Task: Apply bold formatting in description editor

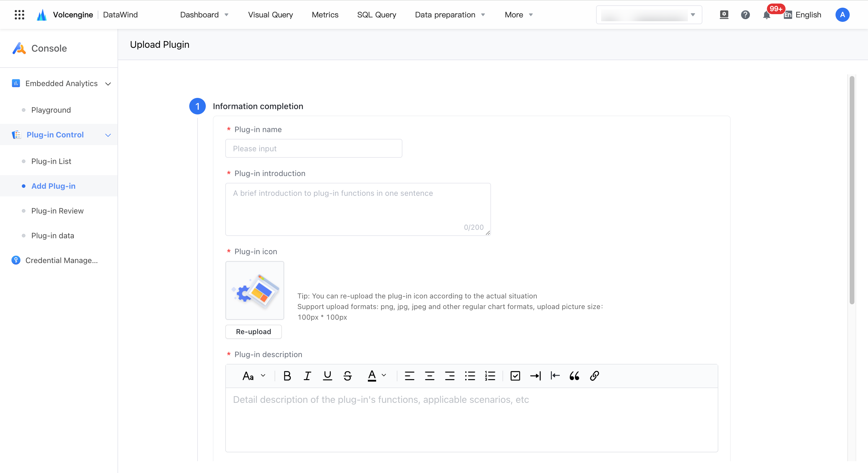Action: [287, 376]
